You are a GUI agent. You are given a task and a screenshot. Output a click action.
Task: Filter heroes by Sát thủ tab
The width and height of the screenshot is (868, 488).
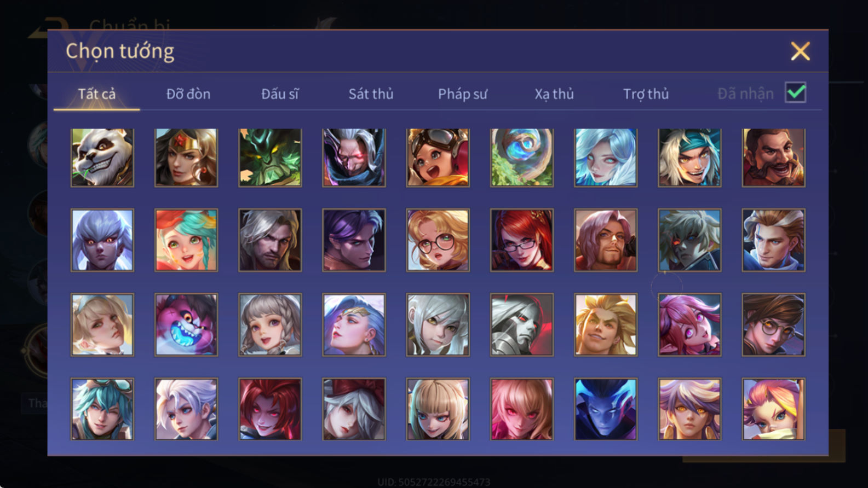coord(371,94)
